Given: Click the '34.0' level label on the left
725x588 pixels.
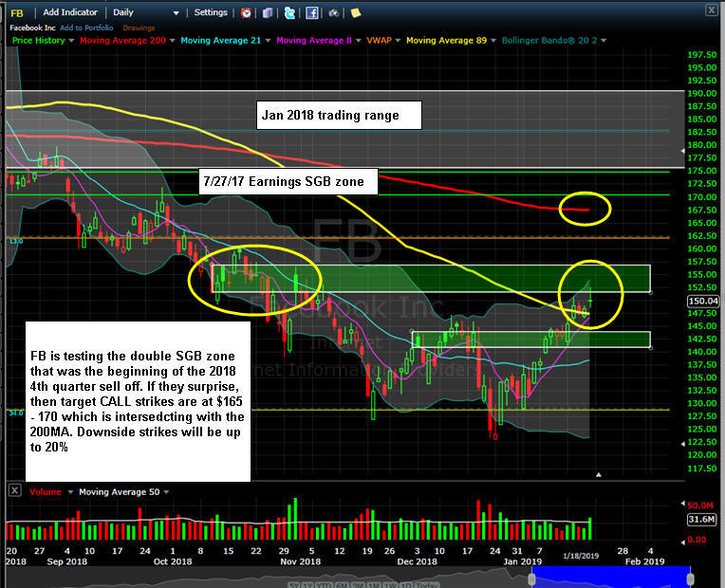Looking at the screenshot, I should pos(16,413).
